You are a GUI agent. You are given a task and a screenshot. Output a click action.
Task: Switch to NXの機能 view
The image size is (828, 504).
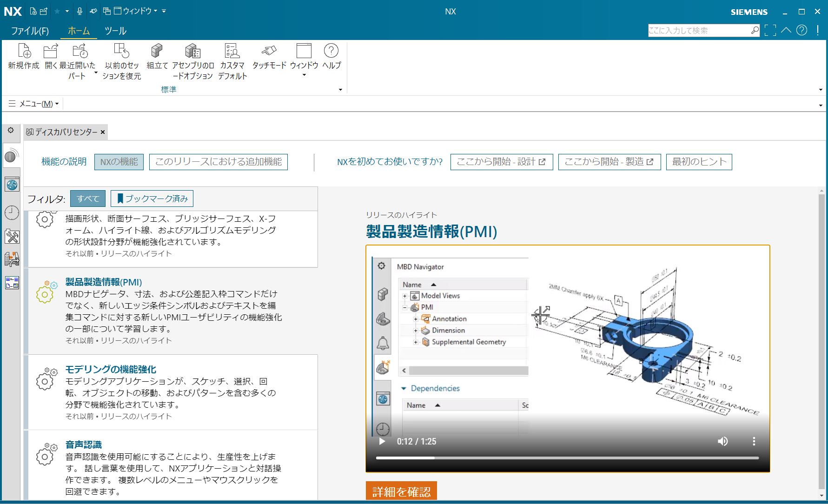point(119,162)
